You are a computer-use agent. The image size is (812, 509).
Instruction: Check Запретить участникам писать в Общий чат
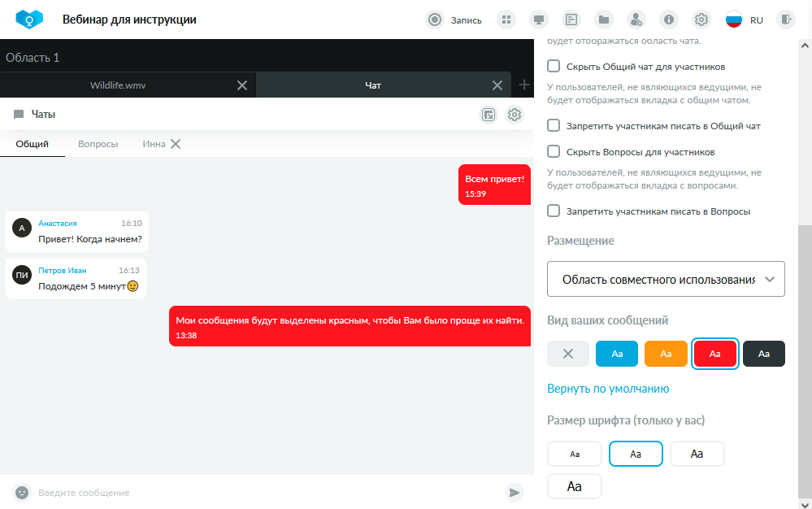click(x=554, y=125)
